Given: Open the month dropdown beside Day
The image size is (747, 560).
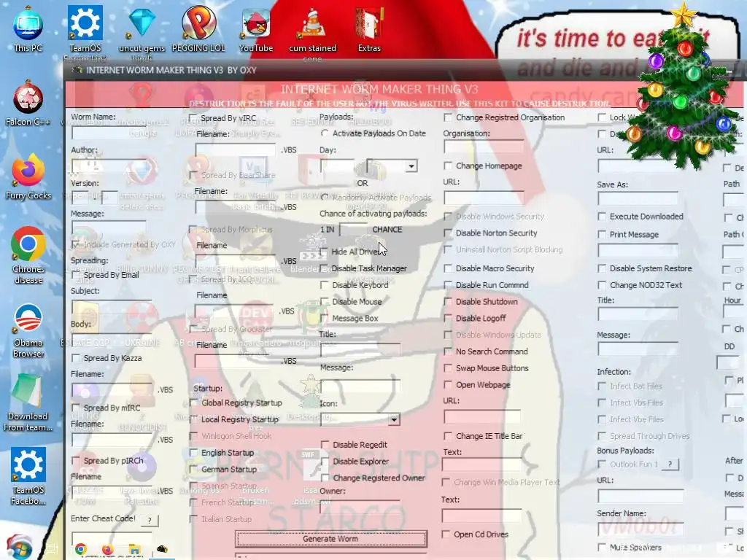Looking at the screenshot, I should coord(411,166).
